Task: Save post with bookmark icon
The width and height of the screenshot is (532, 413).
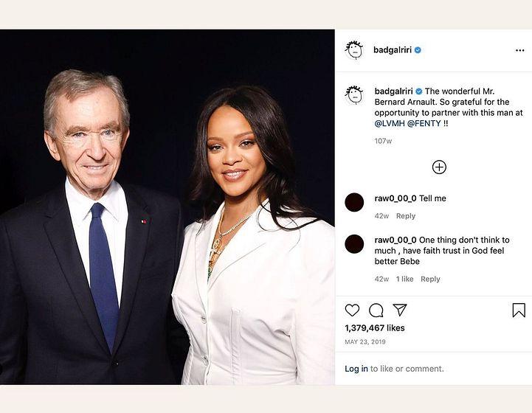Action: tap(519, 310)
